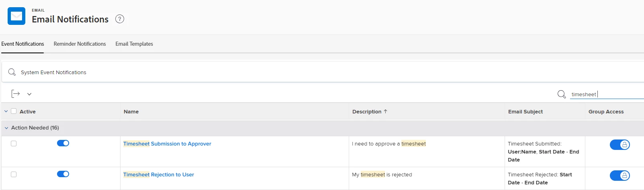Switch to the Reminder Notifications tab
The height and width of the screenshot is (190, 644).
click(80, 44)
